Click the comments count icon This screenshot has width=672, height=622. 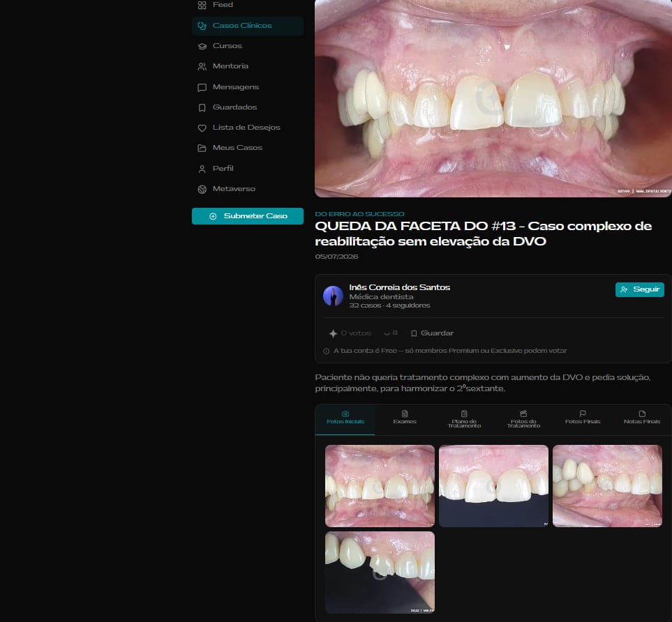[387, 333]
